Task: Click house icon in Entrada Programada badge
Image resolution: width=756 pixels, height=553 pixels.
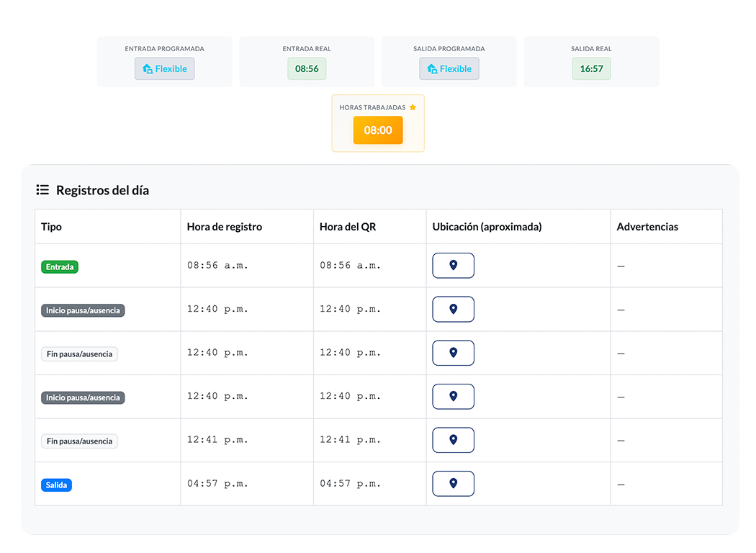Action: click(x=148, y=69)
